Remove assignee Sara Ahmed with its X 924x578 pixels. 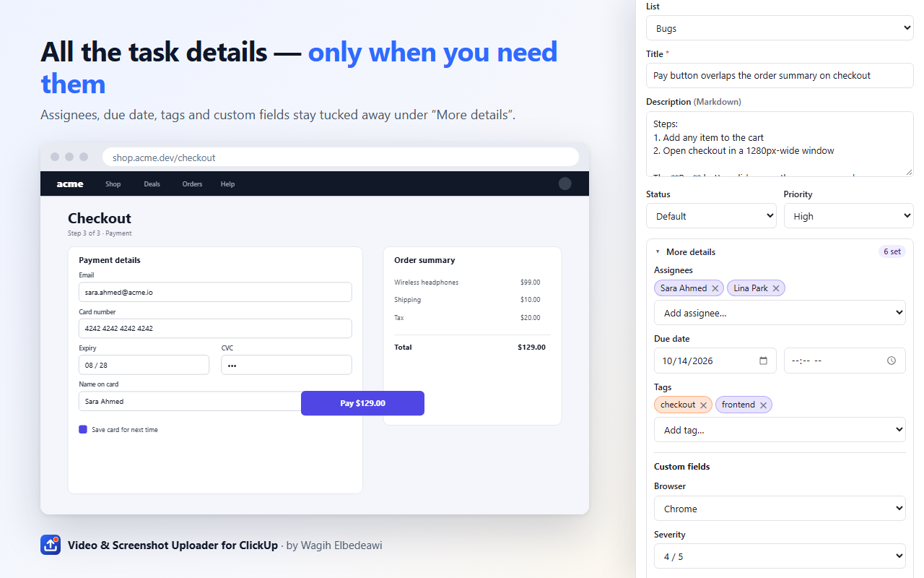(x=715, y=288)
